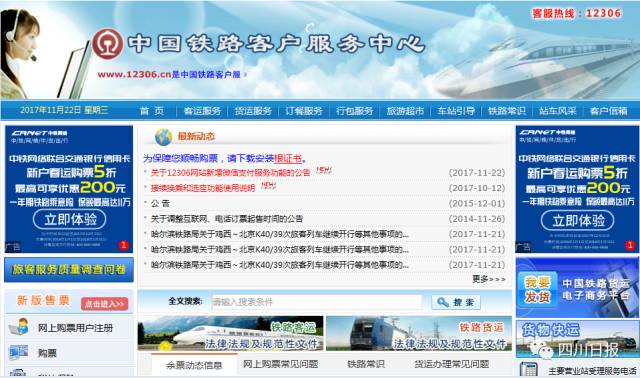Image resolution: width=640 pixels, height=378 pixels.
Task: Open the 货运服务 menu
Action: 253,111
